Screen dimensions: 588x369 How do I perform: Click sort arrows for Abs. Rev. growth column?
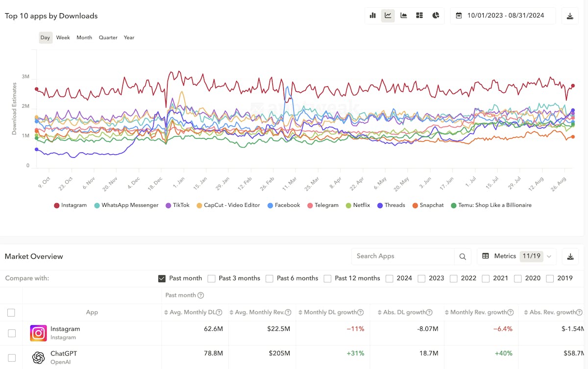click(x=526, y=313)
